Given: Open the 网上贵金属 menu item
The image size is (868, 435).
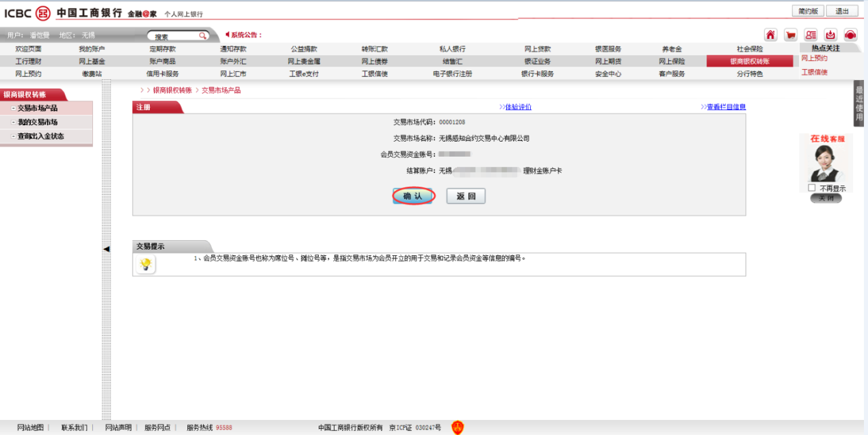Looking at the screenshot, I should [304, 62].
